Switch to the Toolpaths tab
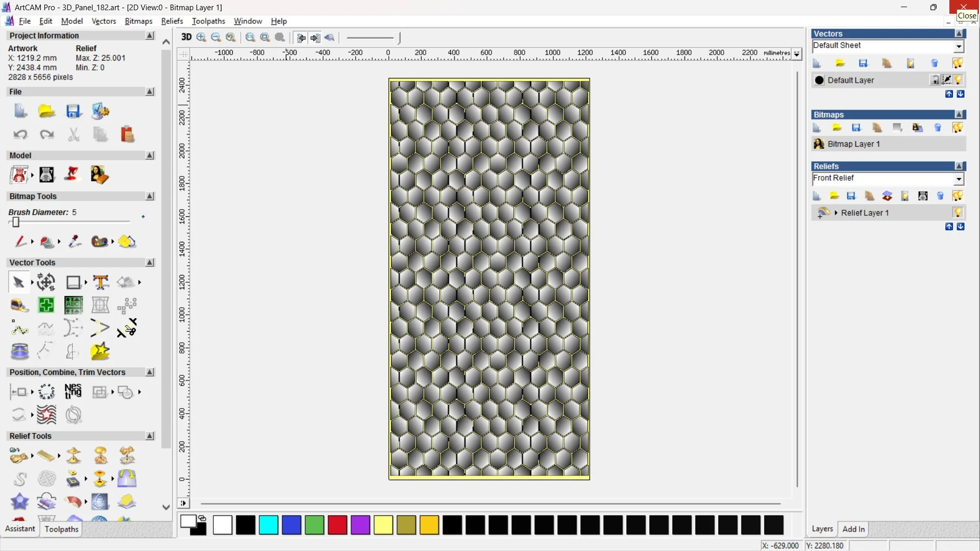Screen dimensions: 980x551 [61, 529]
